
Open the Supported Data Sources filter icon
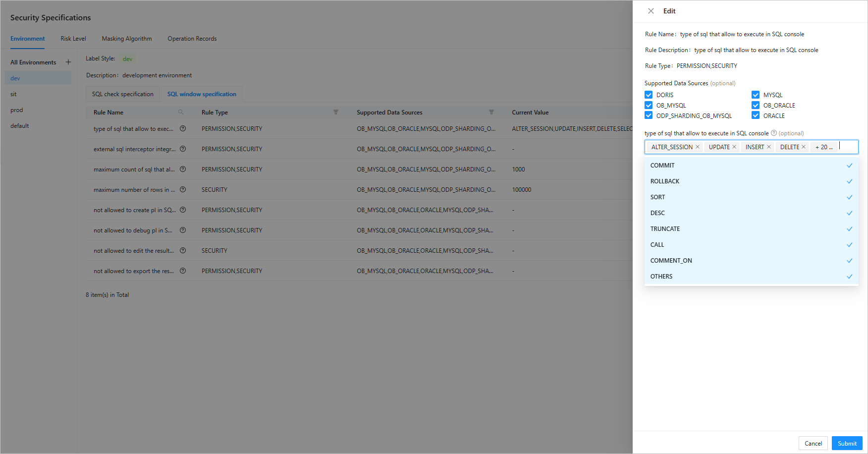click(x=491, y=113)
